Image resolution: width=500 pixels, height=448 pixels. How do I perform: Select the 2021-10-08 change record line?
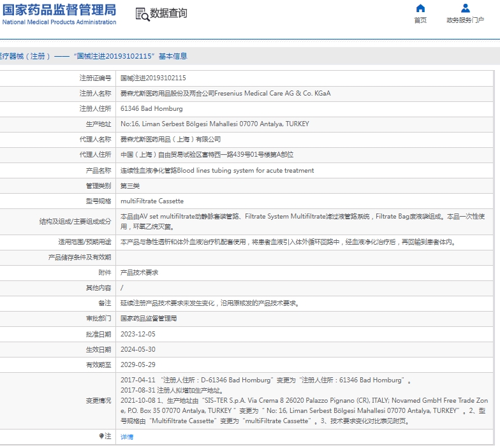tap(304, 410)
